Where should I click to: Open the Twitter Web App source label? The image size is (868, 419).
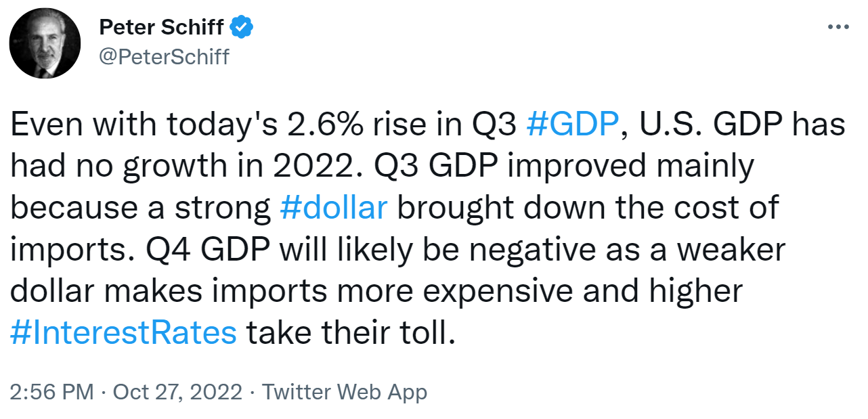pyautogui.click(x=345, y=392)
